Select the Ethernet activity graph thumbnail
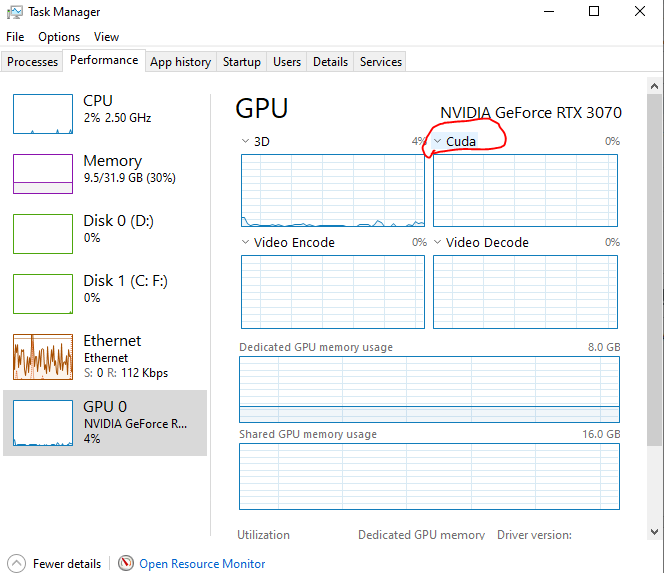The height and width of the screenshot is (573, 664). tap(43, 357)
